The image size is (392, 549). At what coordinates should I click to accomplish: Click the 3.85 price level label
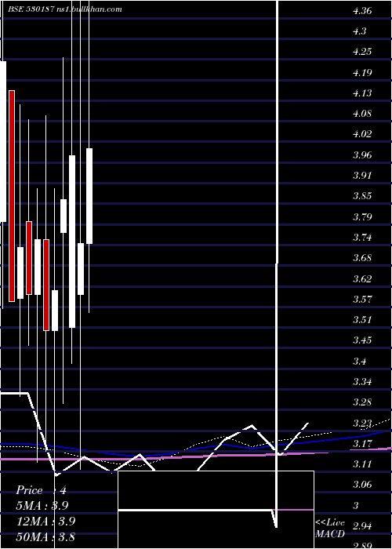coord(362,196)
